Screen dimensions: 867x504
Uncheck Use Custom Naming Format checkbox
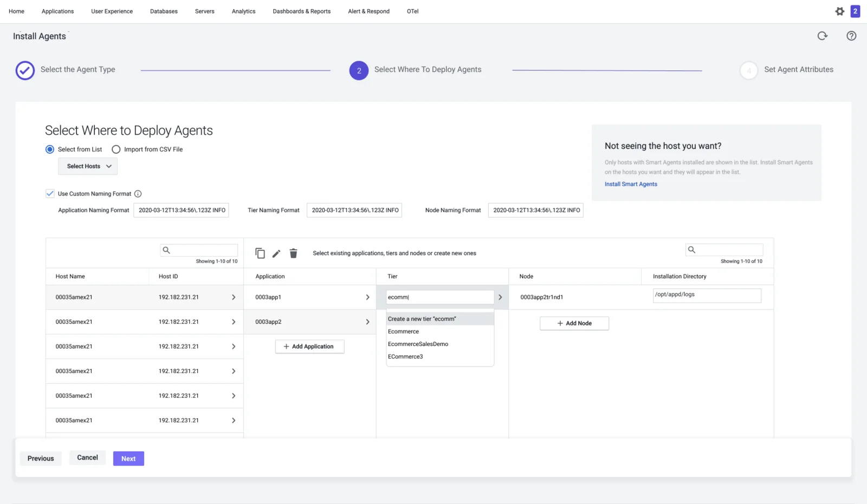50,194
